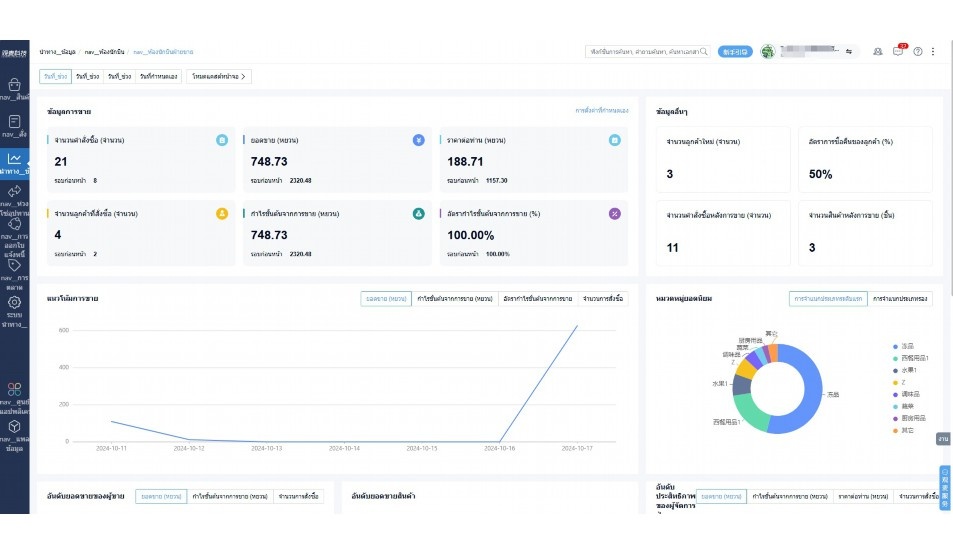Open the gear settings icon in sidebar

(14, 302)
